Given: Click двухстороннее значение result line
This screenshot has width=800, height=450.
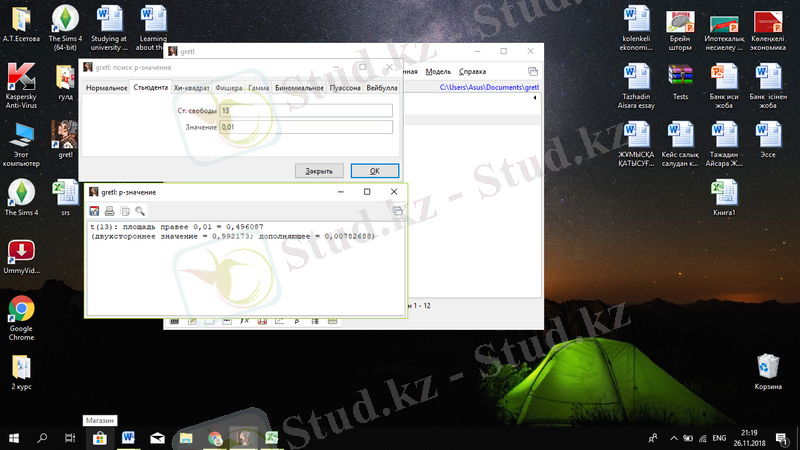Looking at the screenshot, I should point(232,236).
